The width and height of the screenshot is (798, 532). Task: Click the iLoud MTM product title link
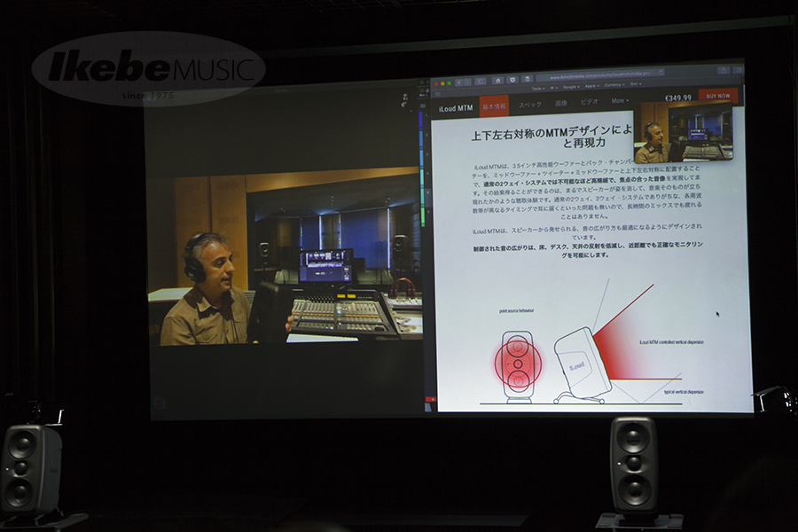pyautogui.click(x=454, y=107)
